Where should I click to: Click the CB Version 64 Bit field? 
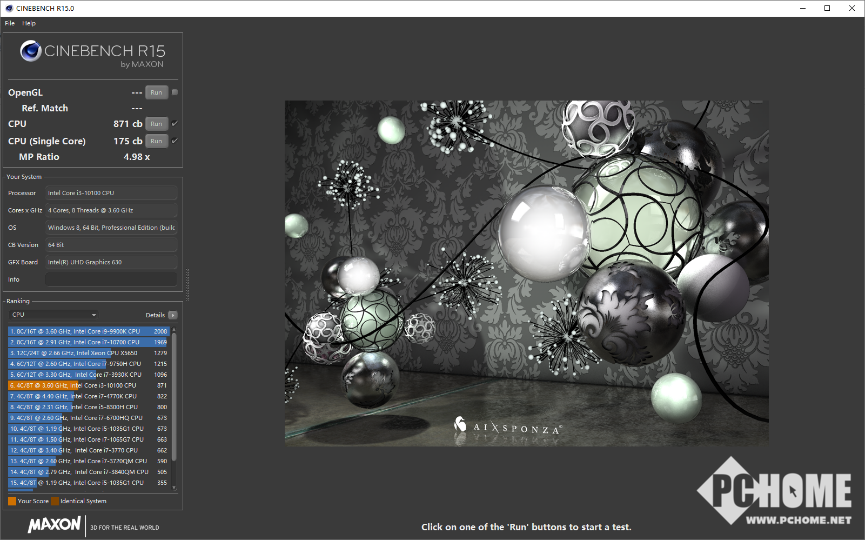click(x=111, y=245)
